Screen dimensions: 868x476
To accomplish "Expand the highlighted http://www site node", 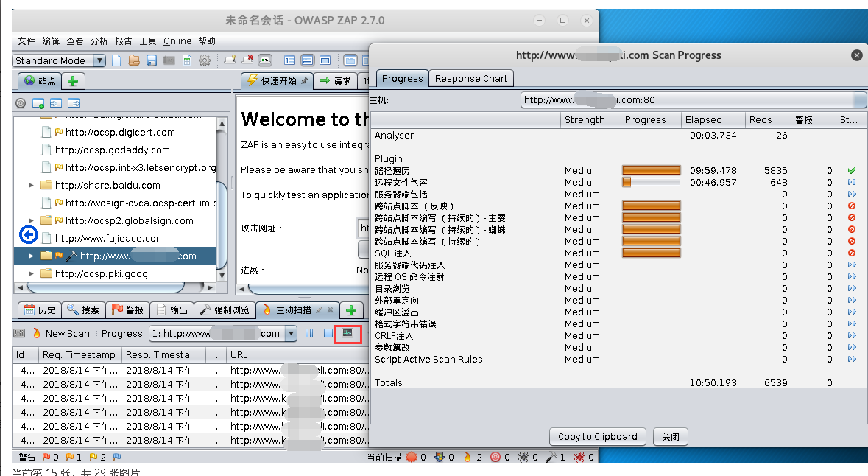I will 31,256.
